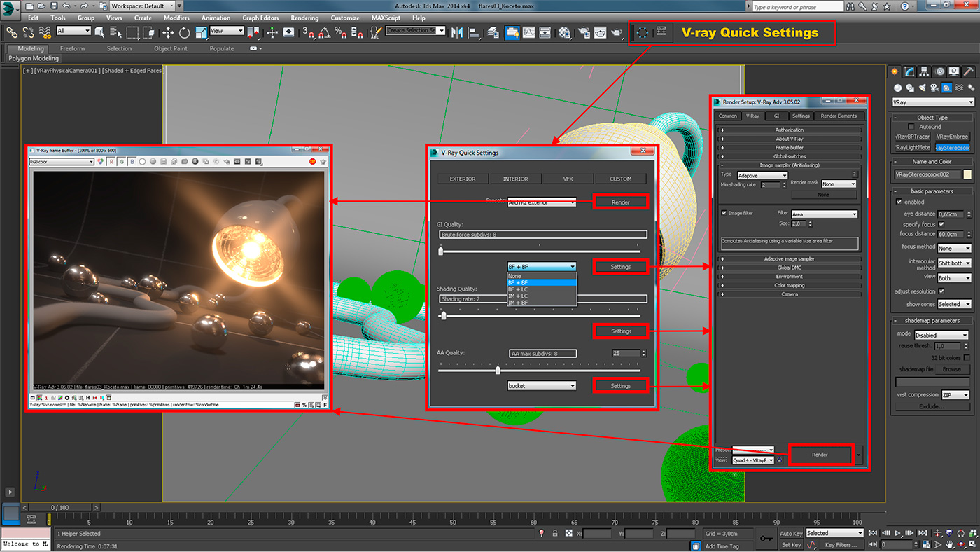The width and height of the screenshot is (980, 552).
Task: Select the Move tool in main toolbar
Action: pos(168,32)
